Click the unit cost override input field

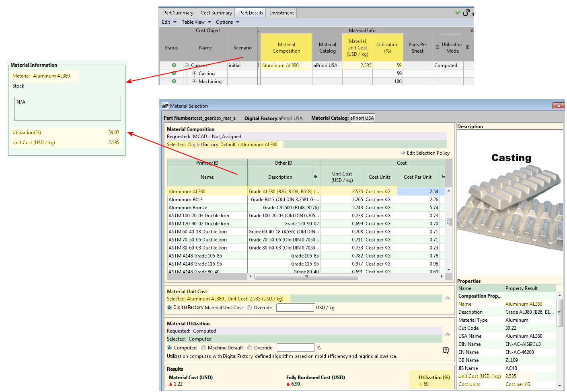coord(295,308)
